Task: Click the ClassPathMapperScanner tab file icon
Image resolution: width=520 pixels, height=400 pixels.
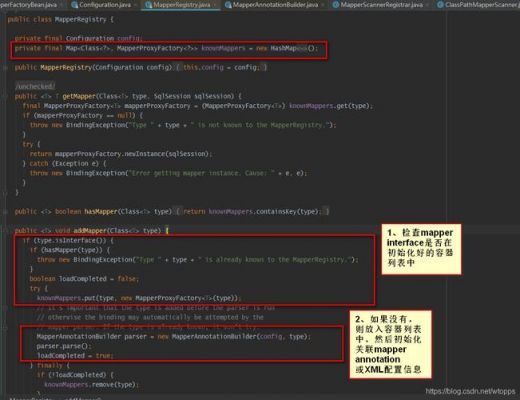Action: pyautogui.click(x=440, y=5)
